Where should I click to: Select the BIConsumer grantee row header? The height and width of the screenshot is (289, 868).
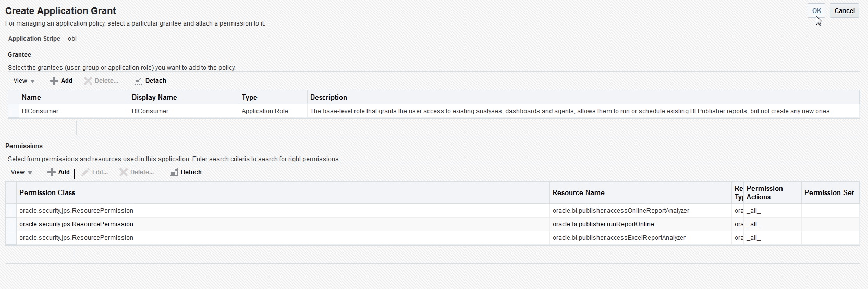tap(13, 111)
